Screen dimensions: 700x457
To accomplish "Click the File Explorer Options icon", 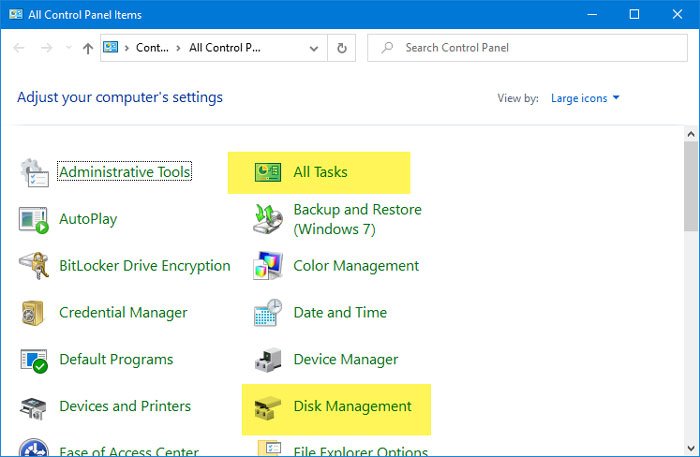I will point(270,448).
